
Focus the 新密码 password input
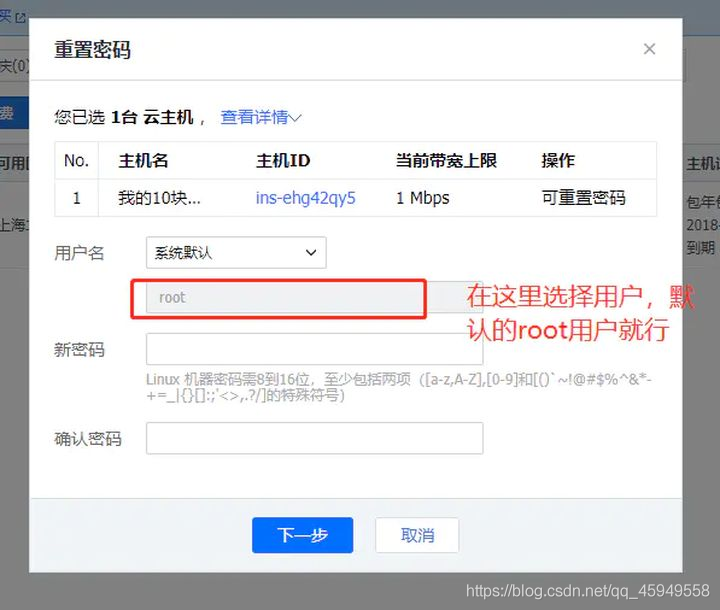pyautogui.click(x=314, y=350)
